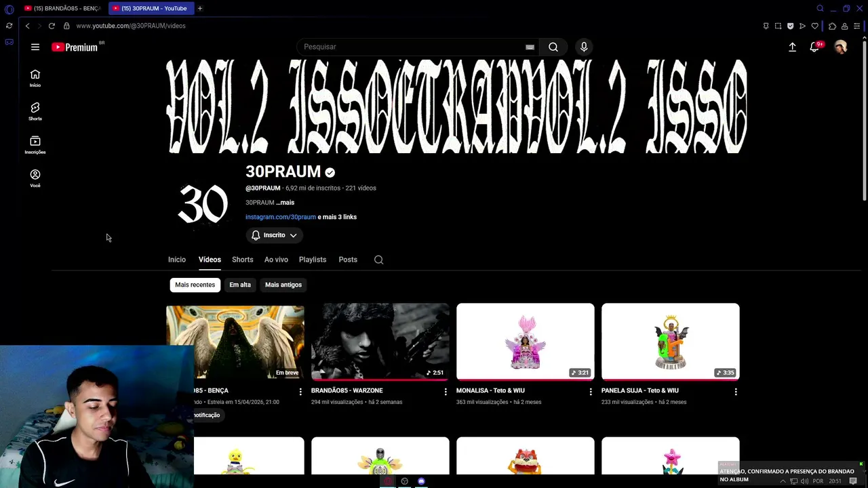868x488 pixels.
Task: Switch to the BRANDÃO85 - BENÇA browser tab
Action: pos(62,8)
